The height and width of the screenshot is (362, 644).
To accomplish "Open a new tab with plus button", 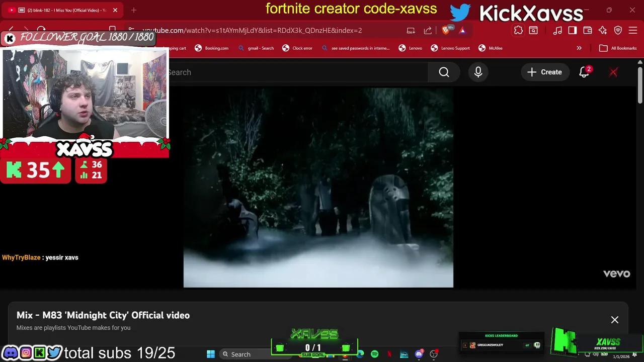I will tap(134, 10).
